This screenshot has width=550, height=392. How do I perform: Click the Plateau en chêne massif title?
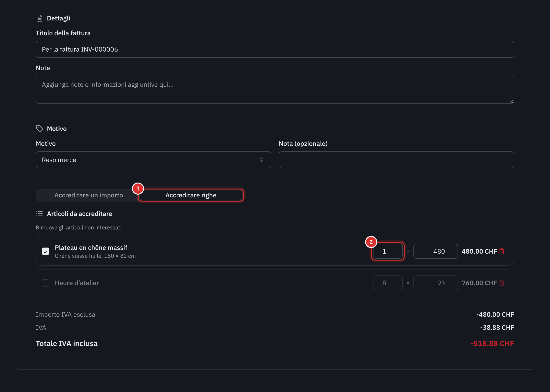tap(91, 248)
